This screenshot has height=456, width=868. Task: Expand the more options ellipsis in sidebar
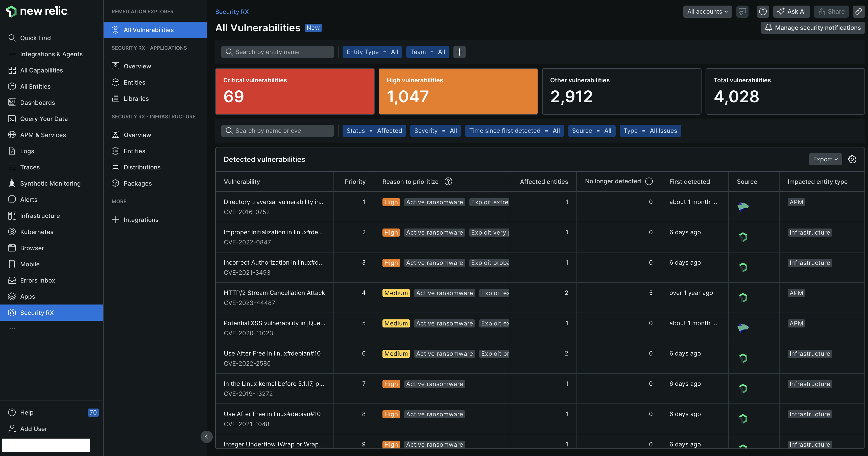(x=12, y=328)
